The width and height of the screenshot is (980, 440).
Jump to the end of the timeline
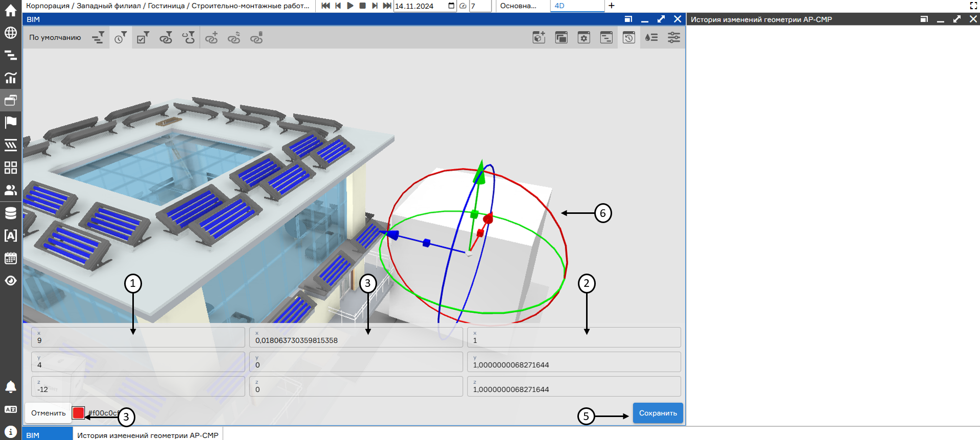coord(387,6)
